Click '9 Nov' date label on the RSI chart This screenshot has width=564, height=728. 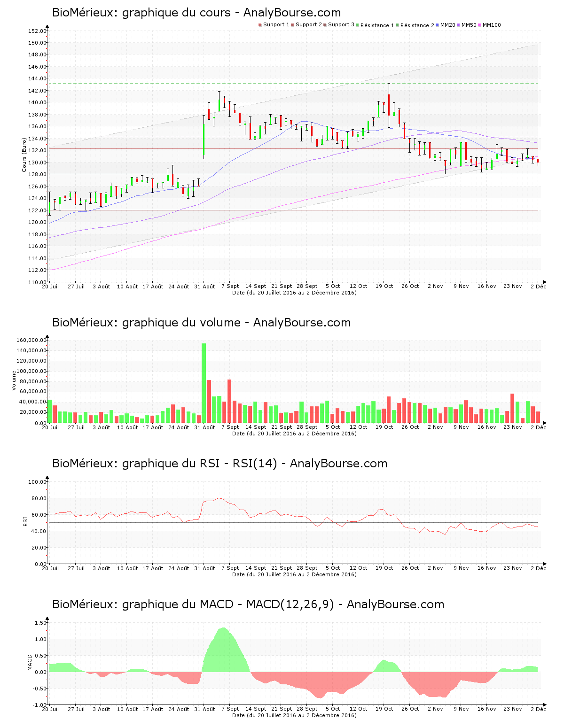coord(461,568)
